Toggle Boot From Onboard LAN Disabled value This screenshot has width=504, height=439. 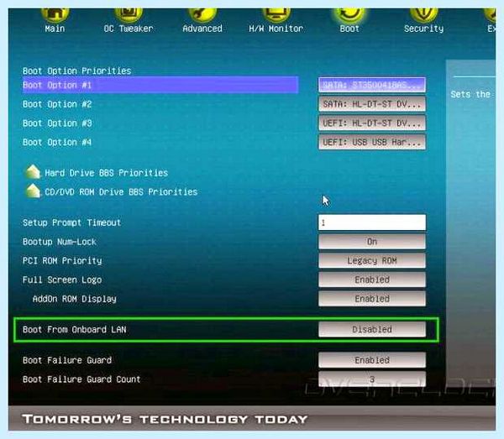tap(372, 329)
